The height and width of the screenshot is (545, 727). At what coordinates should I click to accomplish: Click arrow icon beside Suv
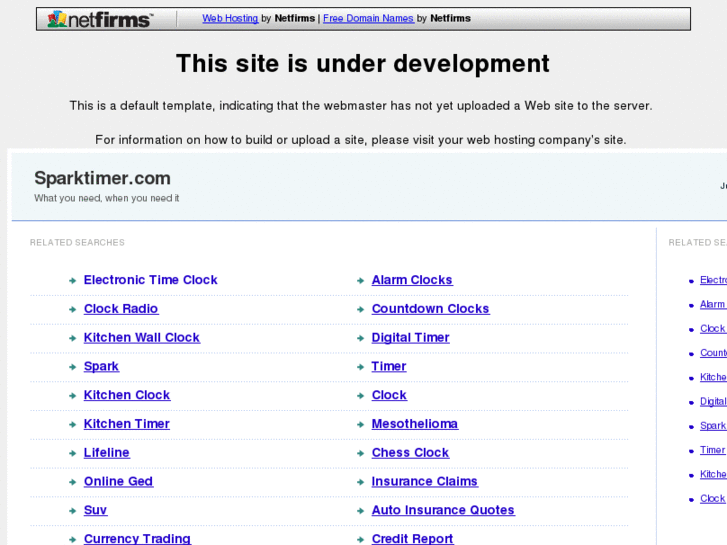tap(72, 511)
